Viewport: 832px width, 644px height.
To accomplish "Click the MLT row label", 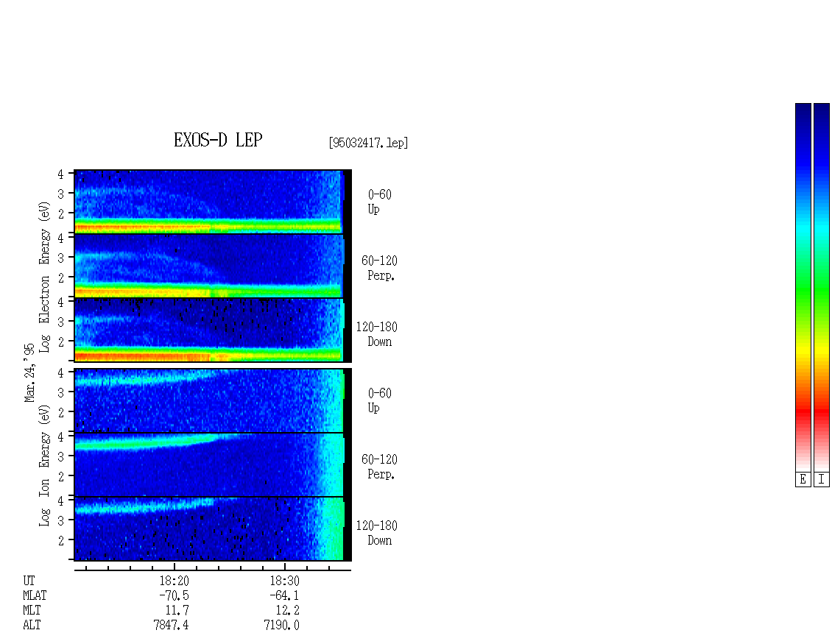I will pos(32,611).
